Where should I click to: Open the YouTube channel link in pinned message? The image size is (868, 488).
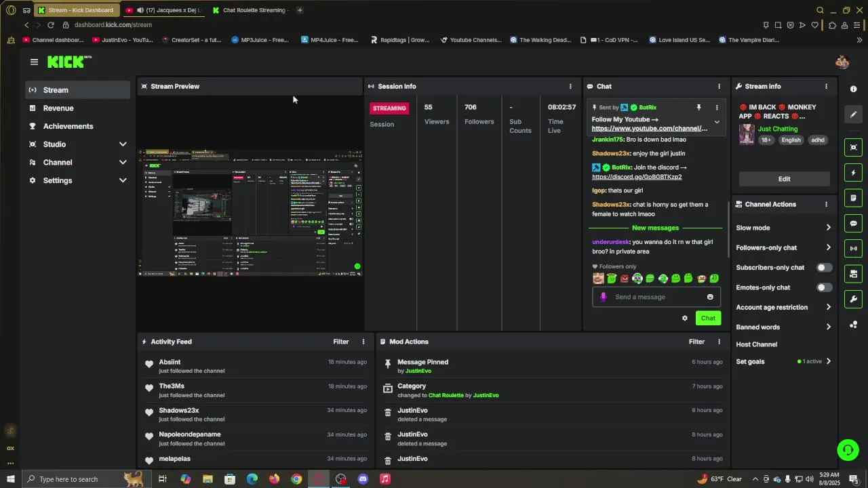(649, 128)
